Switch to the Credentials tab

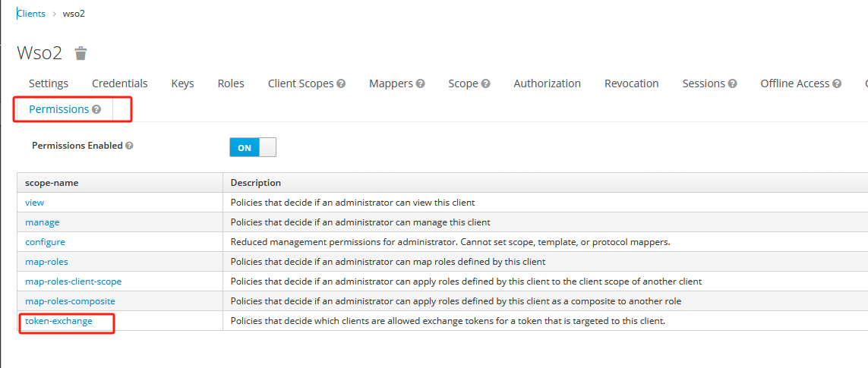tap(119, 83)
